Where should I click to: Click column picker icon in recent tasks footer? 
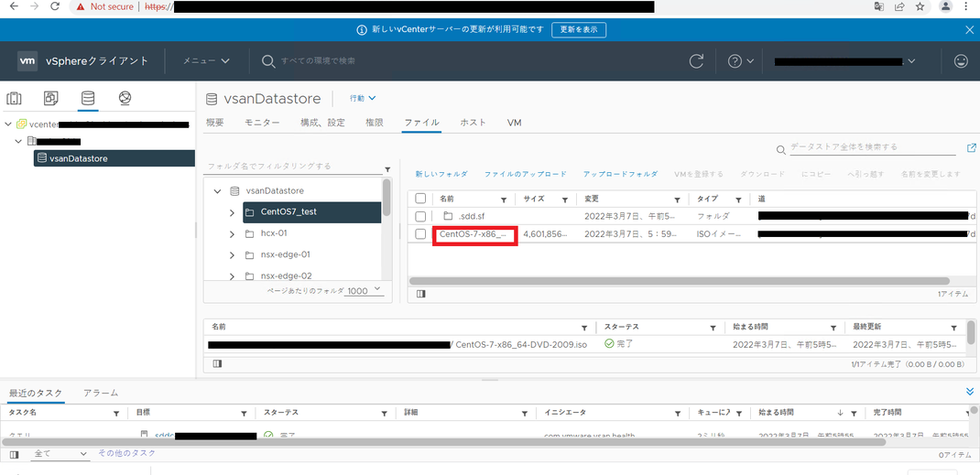(14, 455)
